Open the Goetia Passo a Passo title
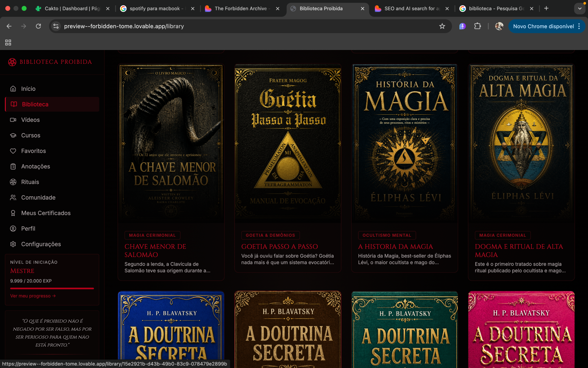The width and height of the screenshot is (588, 368). (x=280, y=247)
